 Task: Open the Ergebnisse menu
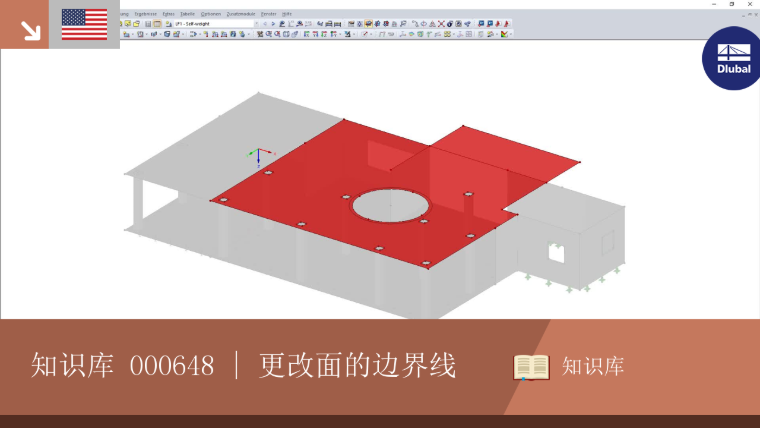[x=145, y=14]
